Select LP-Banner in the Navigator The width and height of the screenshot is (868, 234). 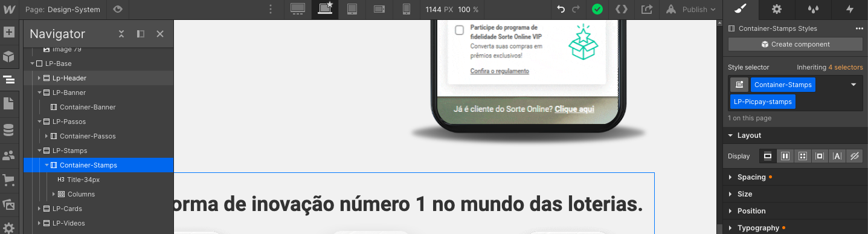[x=69, y=93]
